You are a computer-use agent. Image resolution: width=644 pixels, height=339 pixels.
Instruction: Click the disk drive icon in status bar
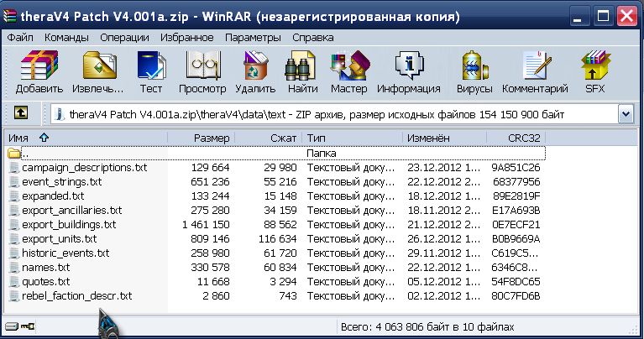[12, 326]
